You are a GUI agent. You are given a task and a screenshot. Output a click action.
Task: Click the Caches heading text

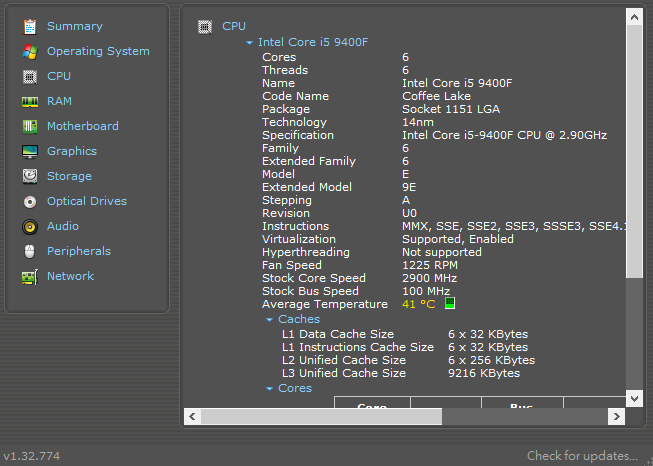[299, 319]
